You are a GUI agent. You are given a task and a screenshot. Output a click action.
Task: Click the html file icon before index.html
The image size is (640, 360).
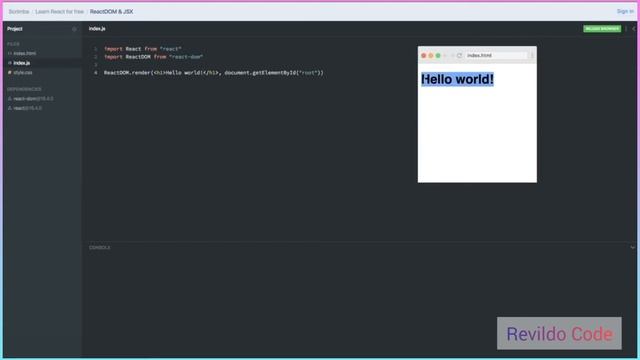[10, 53]
